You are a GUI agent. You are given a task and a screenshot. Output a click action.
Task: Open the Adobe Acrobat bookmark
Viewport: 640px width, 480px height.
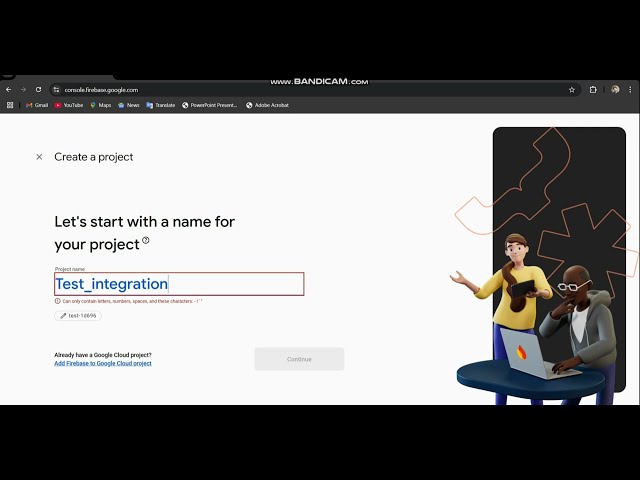pyautogui.click(x=267, y=105)
